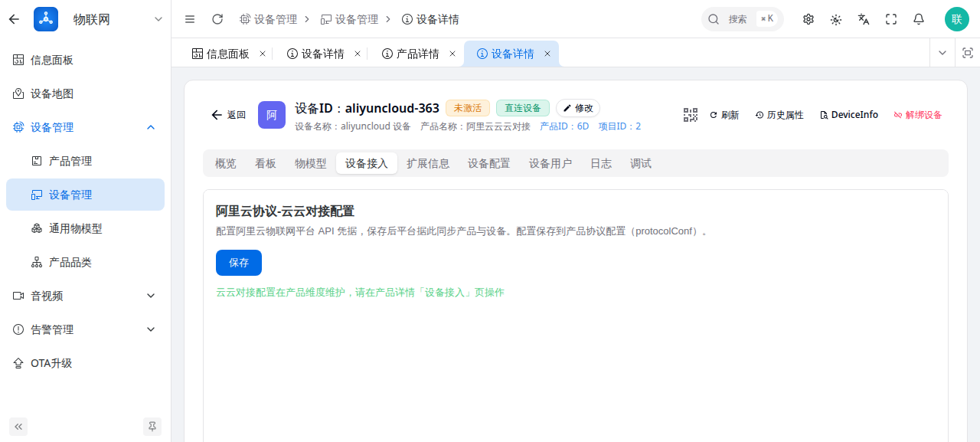
Task: Click first 设备管理 breadcrumb
Action: (x=268, y=19)
